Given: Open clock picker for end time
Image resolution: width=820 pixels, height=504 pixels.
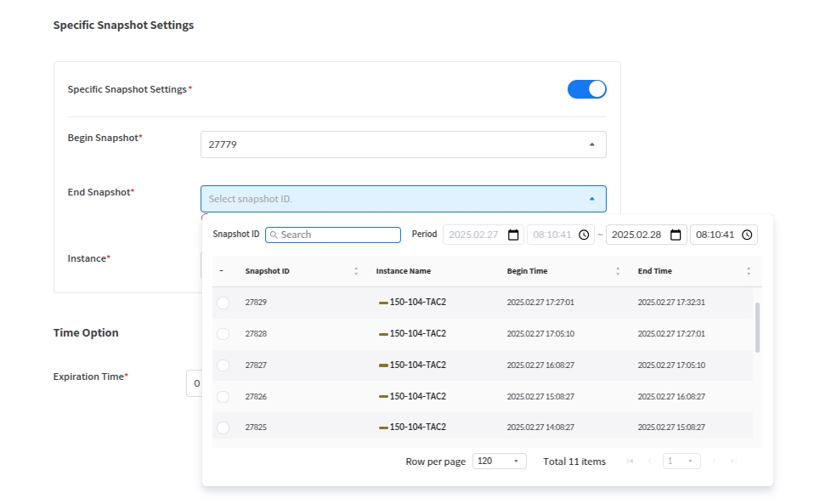Looking at the screenshot, I should click(x=747, y=235).
